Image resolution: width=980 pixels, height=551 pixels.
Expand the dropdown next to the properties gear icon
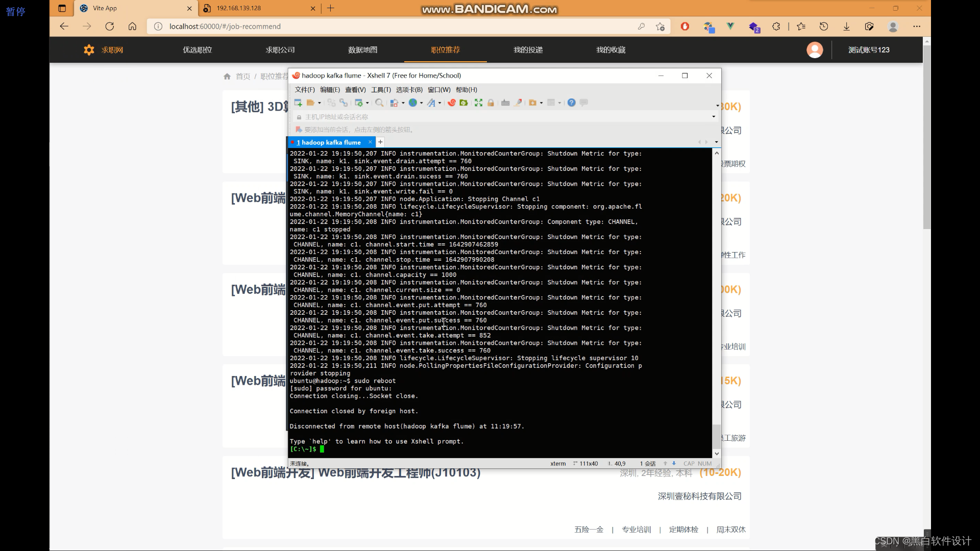pyautogui.click(x=367, y=103)
